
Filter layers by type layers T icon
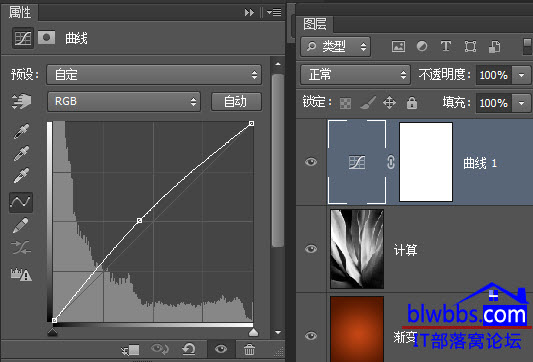pos(446,46)
